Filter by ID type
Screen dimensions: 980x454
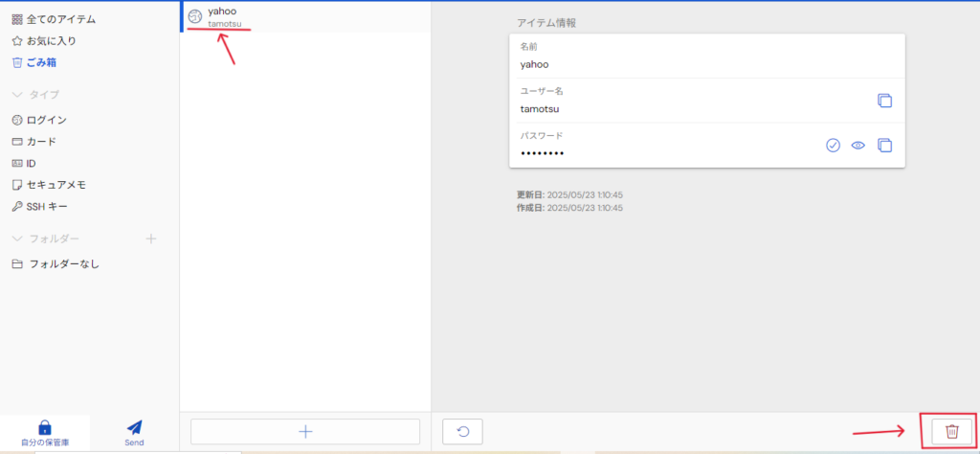coord(24,163)
